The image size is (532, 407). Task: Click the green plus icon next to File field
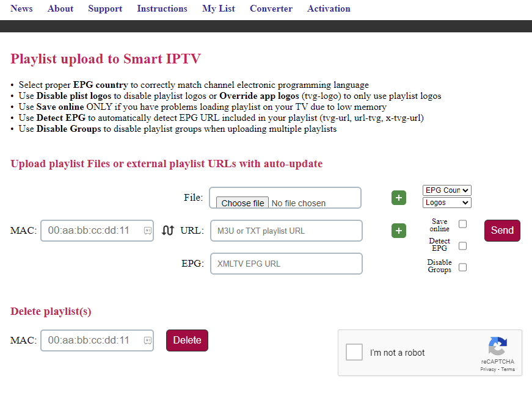(398, 198)
